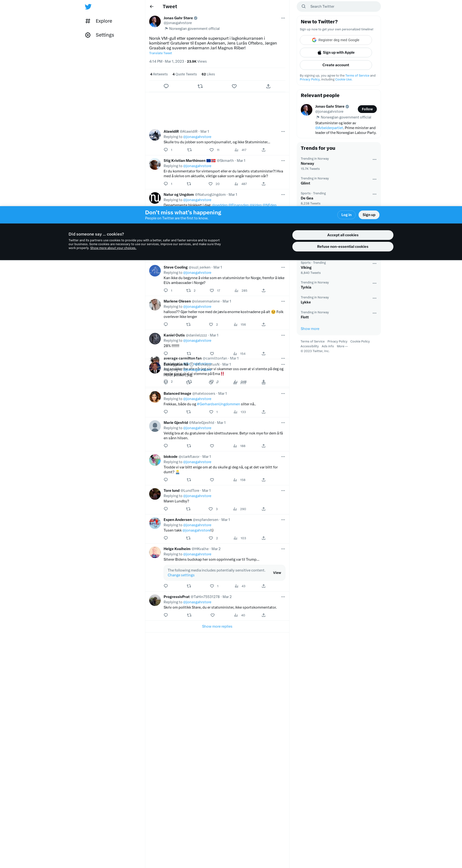
Task: View the 4 Retweets list
Action: coord(159,74)
